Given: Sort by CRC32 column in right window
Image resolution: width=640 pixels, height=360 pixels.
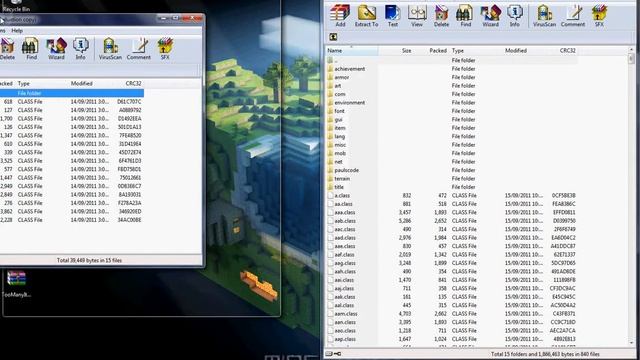Looking at the screenshot, I should (x=567, y=51).
